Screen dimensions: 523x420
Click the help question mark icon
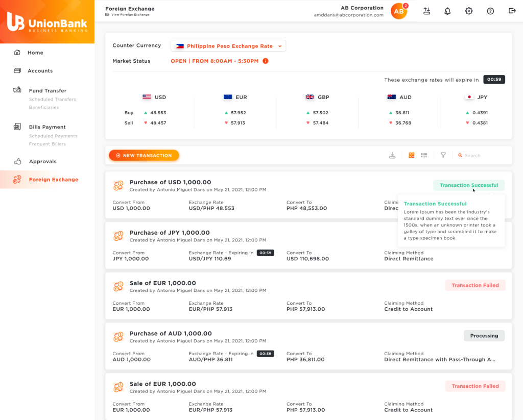click(490, 11)
